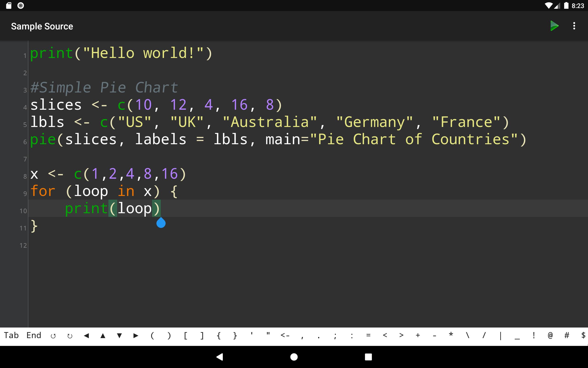Tap the blue cursor handle below line 10
The image size is (588, 368).
(x=161, y=222)
